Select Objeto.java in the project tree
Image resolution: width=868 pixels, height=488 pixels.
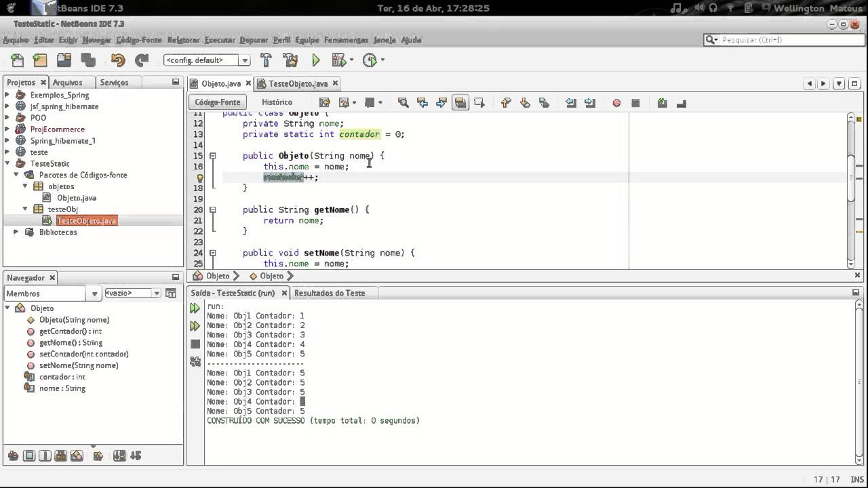tap(77, 198)
